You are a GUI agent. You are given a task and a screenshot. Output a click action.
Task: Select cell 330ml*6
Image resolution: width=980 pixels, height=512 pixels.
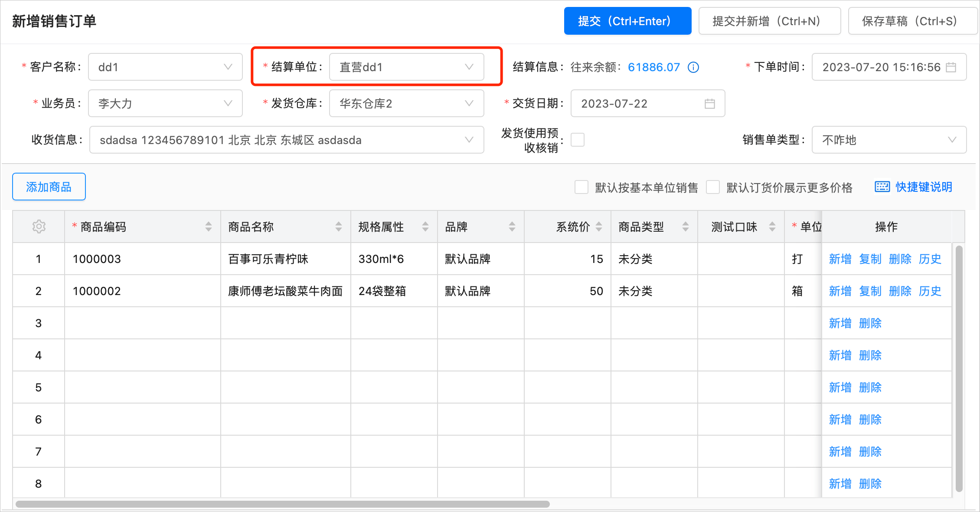click(x=394, y=259)
